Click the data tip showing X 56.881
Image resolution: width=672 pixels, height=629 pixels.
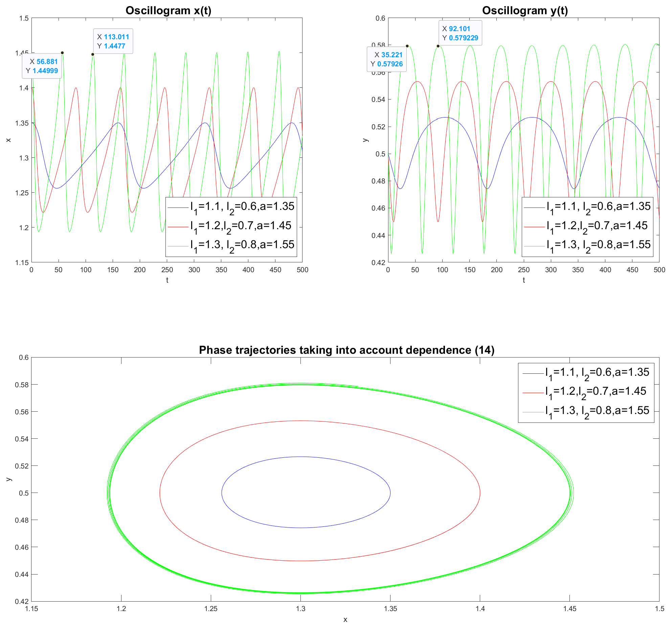[x=42, y=66]
